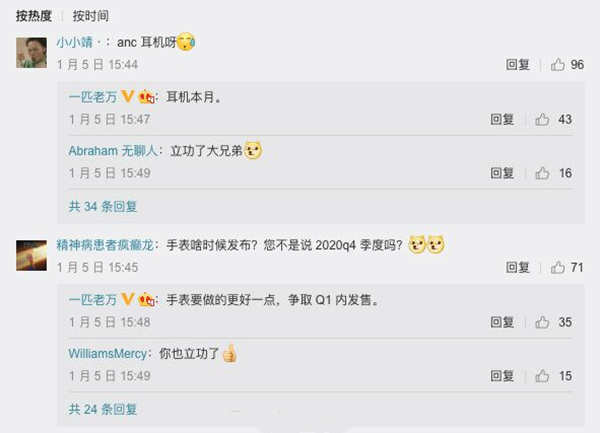Open 精神病患者疯癫龙 username link
600x433 pixels.
105,245
